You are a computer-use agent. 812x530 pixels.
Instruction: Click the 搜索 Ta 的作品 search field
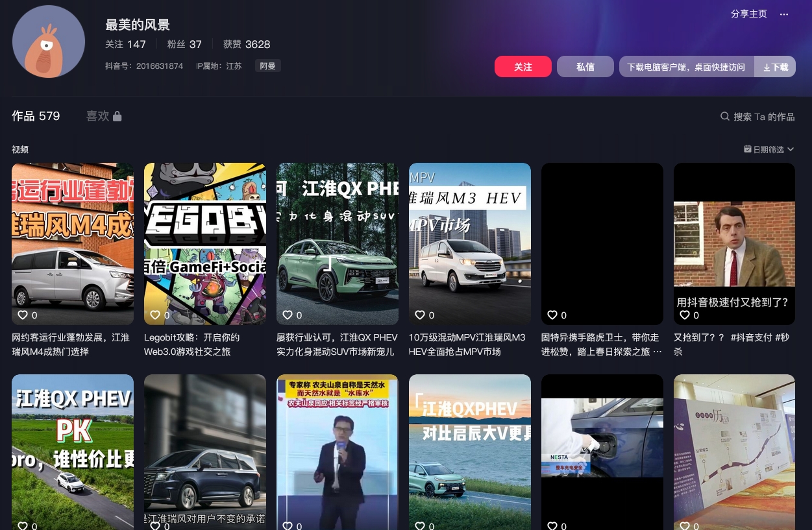[x=757, y=117]
